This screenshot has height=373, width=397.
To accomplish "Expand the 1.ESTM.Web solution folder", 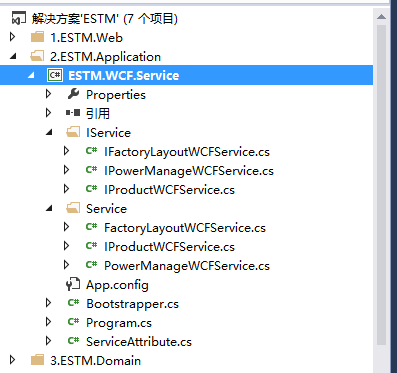I will click(13, 37).
